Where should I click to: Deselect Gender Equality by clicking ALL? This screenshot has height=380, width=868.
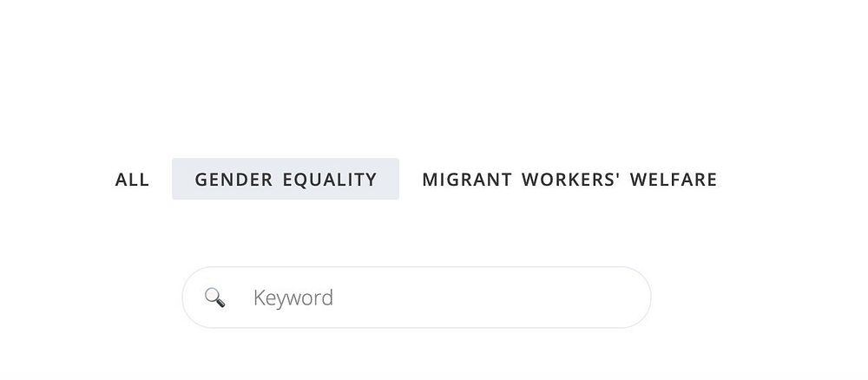point(132,180)
